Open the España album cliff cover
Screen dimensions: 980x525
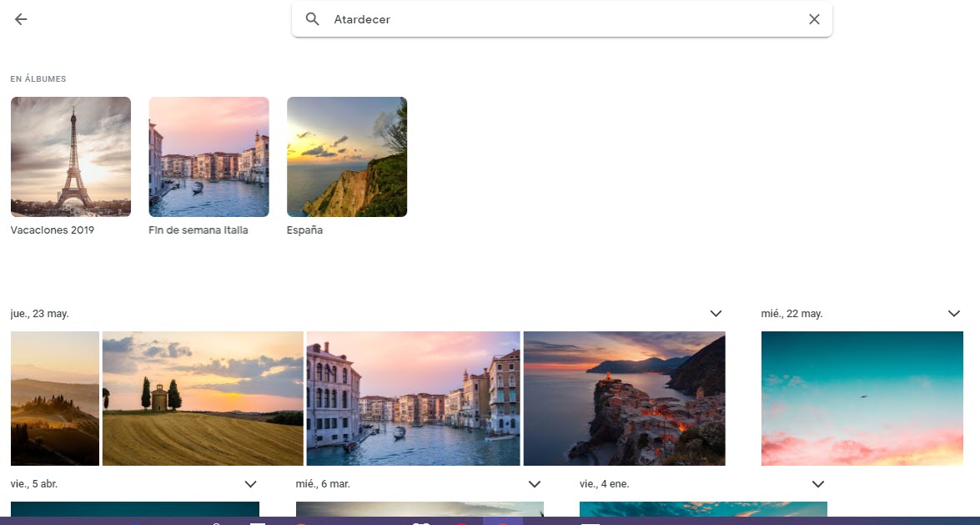(347, 157)
